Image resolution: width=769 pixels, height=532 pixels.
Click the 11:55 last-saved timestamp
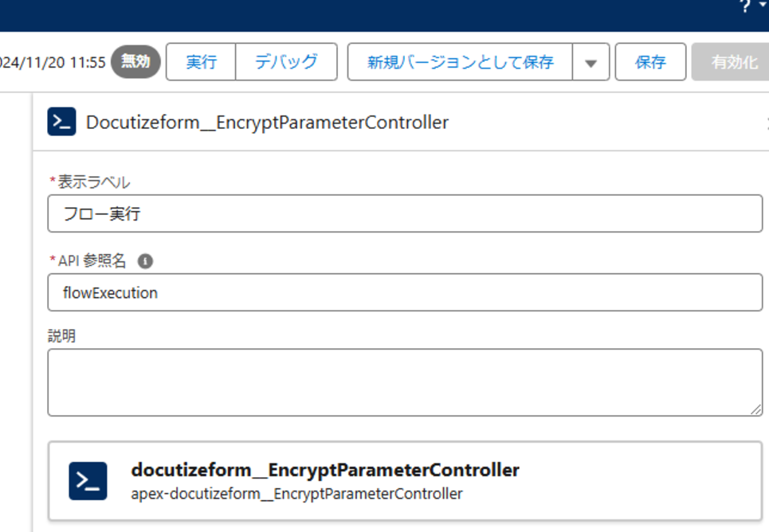click(88, 62)
